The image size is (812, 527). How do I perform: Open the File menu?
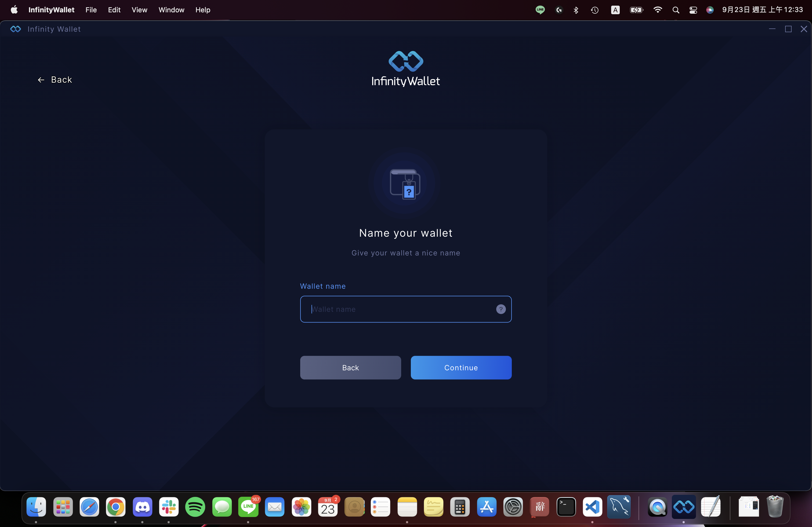tap(91, 10)
